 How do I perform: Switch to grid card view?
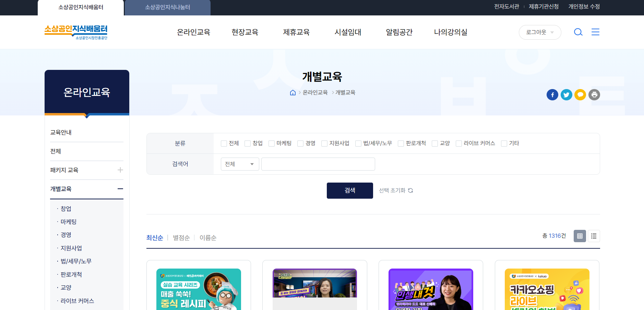(x=580, y=236)
